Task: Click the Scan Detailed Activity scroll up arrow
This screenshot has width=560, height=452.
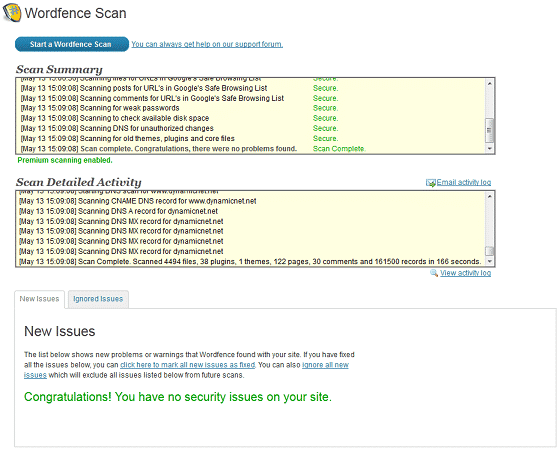Action: (490, 196)
